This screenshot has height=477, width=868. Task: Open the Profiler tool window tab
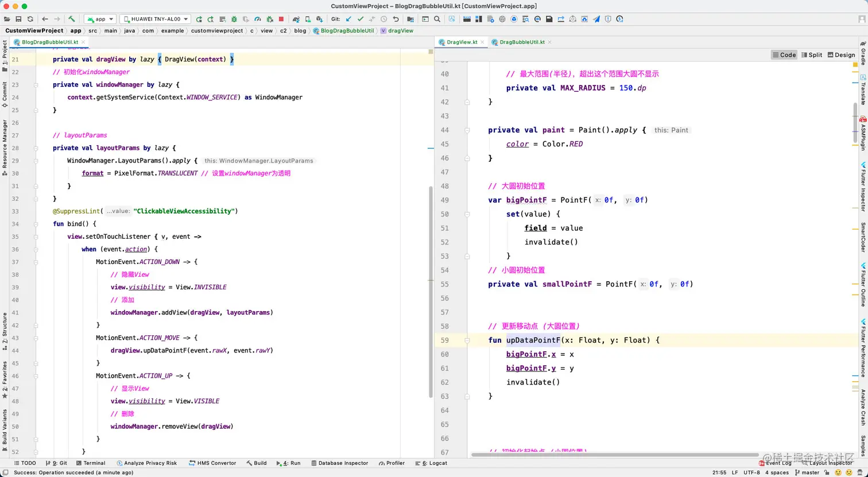(x=391, y=463)
